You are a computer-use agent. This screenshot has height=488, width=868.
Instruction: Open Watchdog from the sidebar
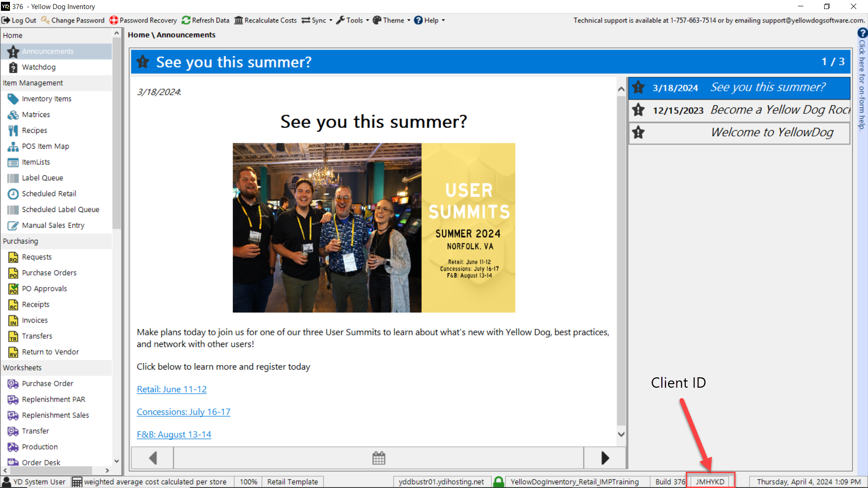click(x=39, y=67)
